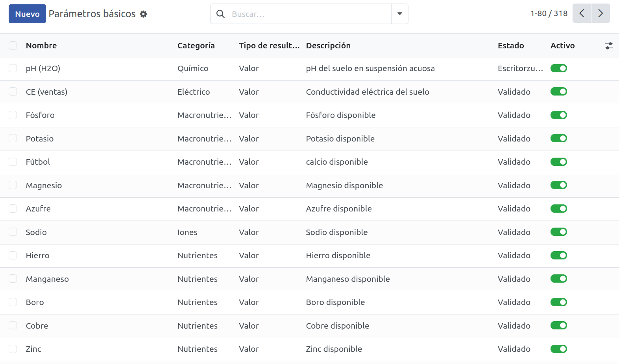Sort by Tipo de result... column header

[x=269, y=46]
